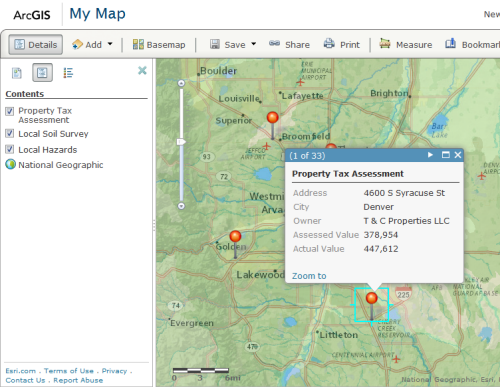The image size is (500, 387).
Task: Click the Share toolbar label
Action: tap(297, 45)
